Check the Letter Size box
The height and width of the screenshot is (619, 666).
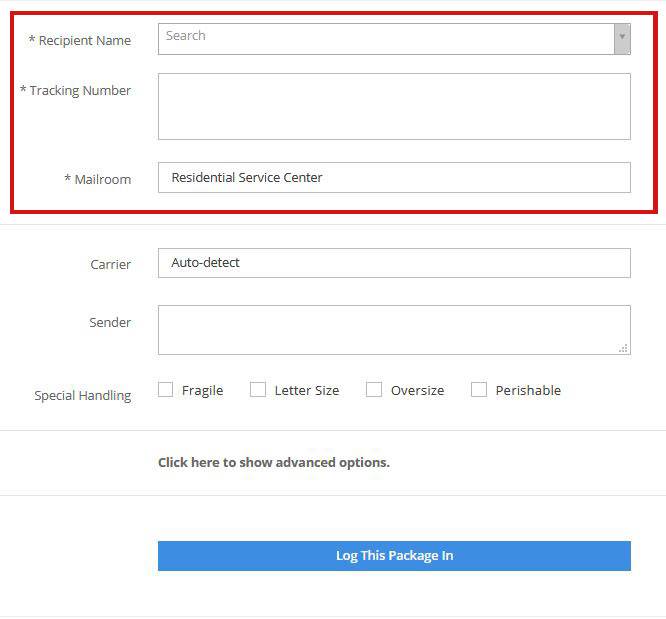(258, 390)
